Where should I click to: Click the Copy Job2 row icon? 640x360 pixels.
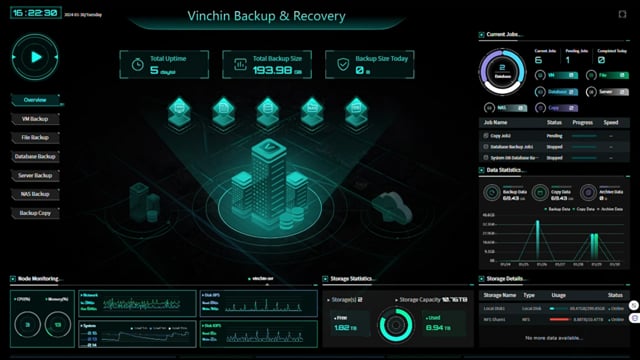[486, 136]
